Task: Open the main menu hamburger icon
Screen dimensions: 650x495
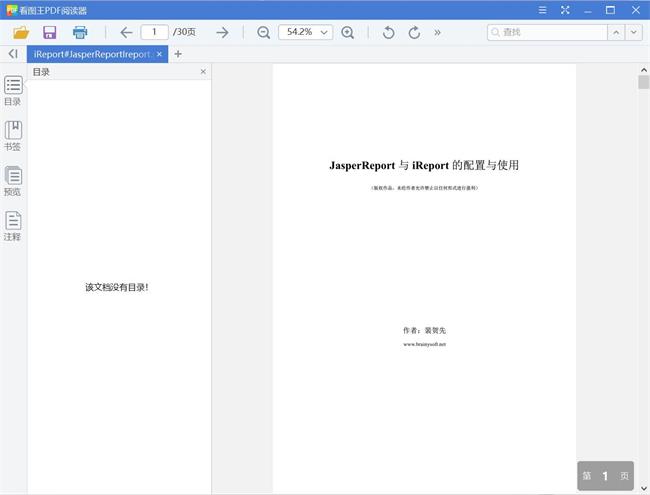Action: pyautogui.click(x=542, y=10)
